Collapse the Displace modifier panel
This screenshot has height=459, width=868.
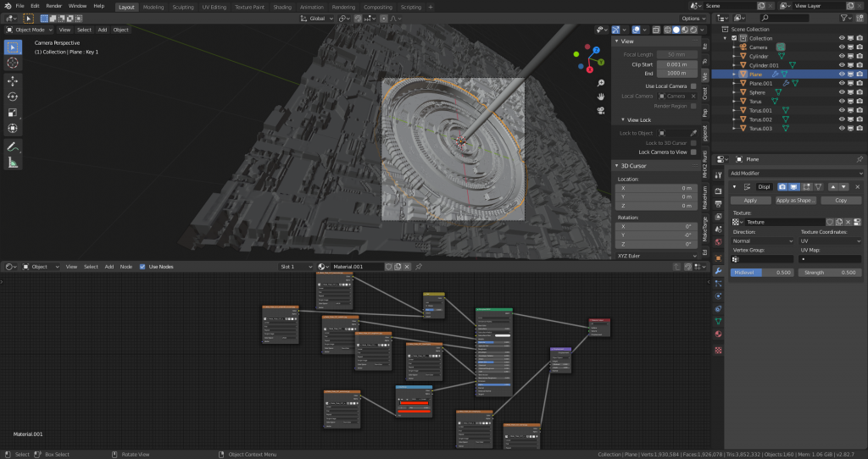(x=735, y=187)
